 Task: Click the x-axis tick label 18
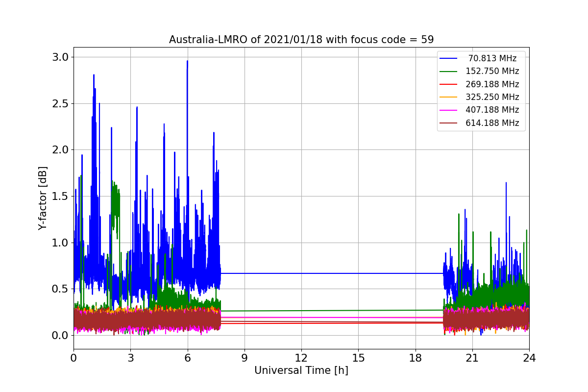(415, 358)
